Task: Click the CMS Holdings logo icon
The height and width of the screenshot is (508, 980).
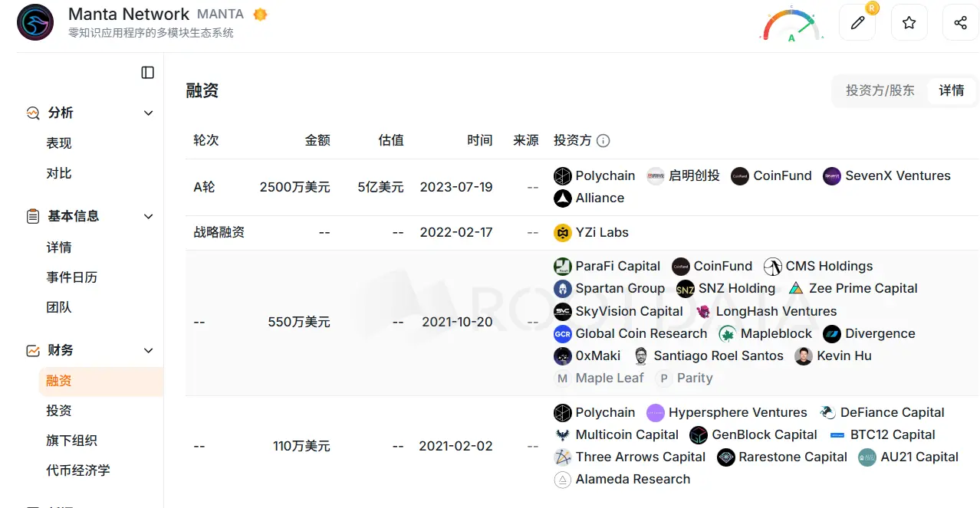Action: pos(773,266)
